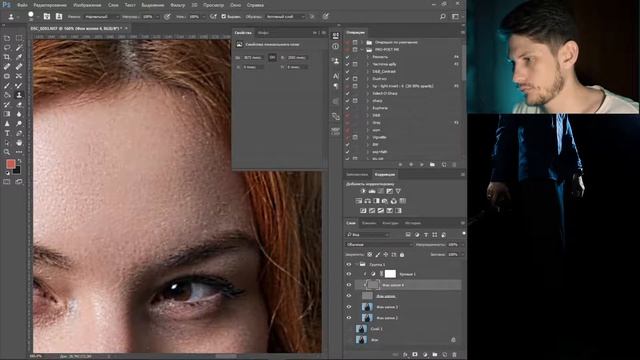Switch to the Библиотеки tab
The width and height of the screenshot is (640, 360).
tap(357, 175)
